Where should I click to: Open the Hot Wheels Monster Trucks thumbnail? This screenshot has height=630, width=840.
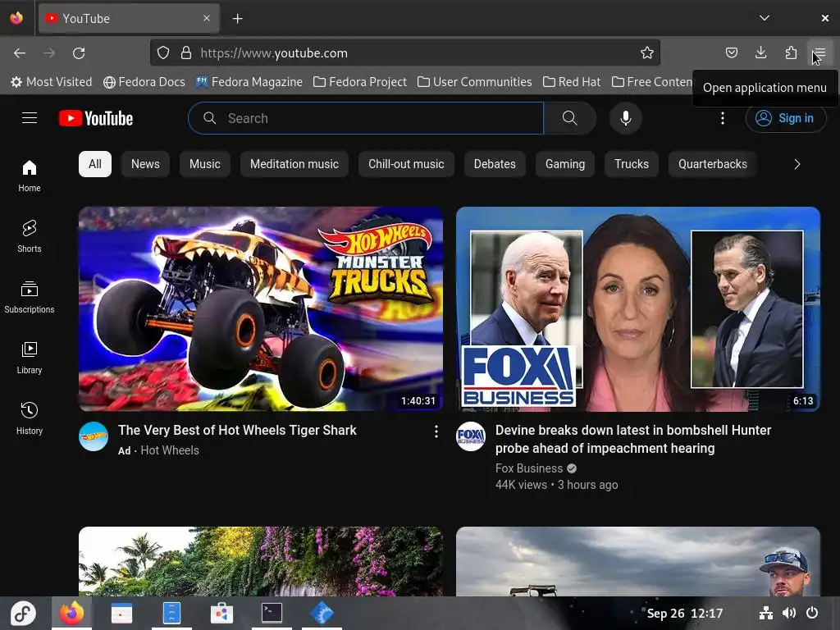(261, 309)
